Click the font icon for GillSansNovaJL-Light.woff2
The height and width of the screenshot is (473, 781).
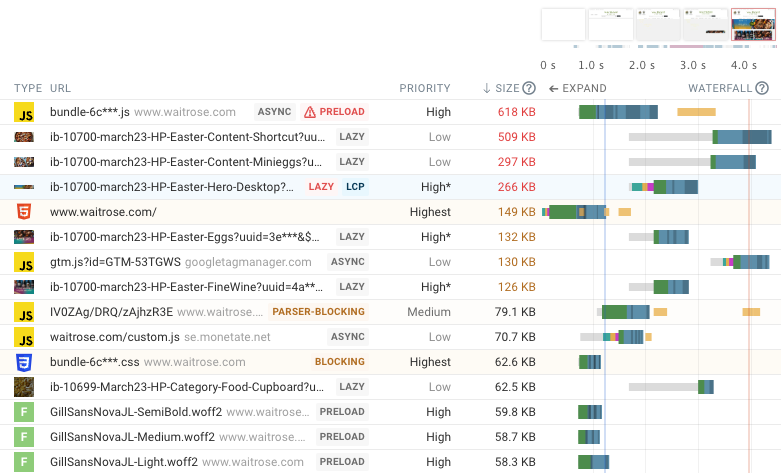click(24, 462)
